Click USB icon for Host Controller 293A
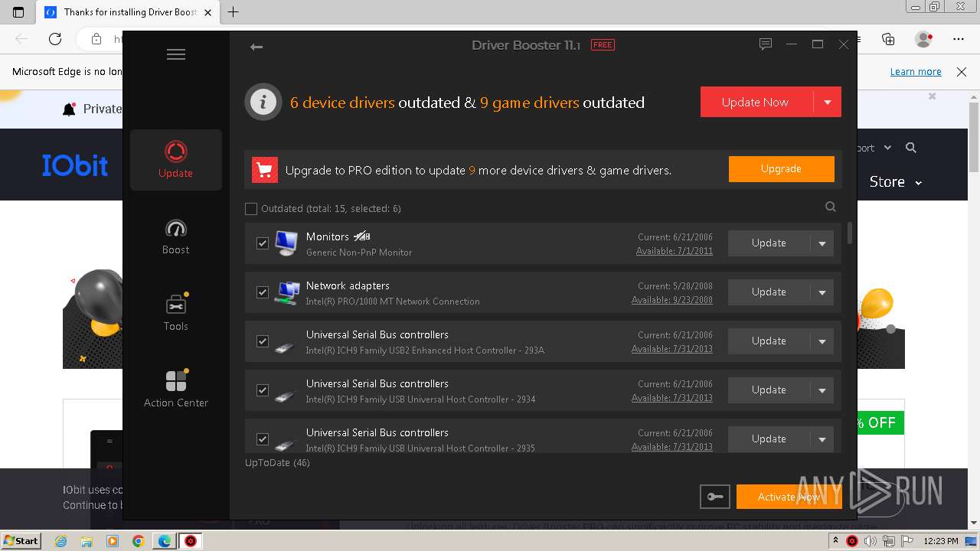The width and height of the screenshot is (980, 551). point(286,346)
